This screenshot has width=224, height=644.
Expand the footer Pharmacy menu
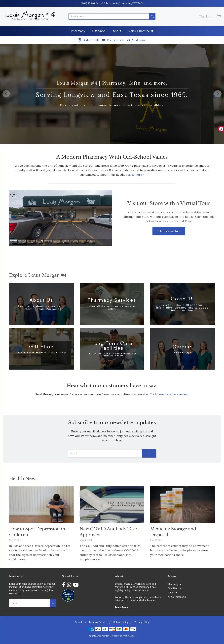(174, 584)
